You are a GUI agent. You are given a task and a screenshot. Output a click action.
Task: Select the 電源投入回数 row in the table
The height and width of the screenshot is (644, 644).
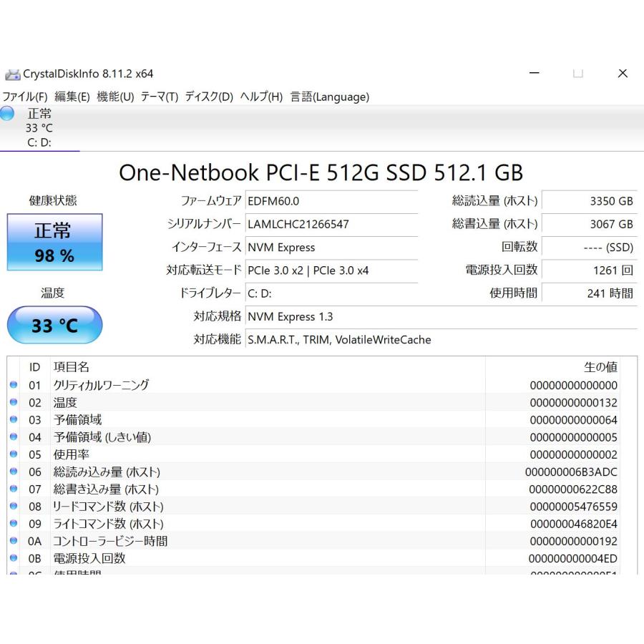(x=314, y=557)
